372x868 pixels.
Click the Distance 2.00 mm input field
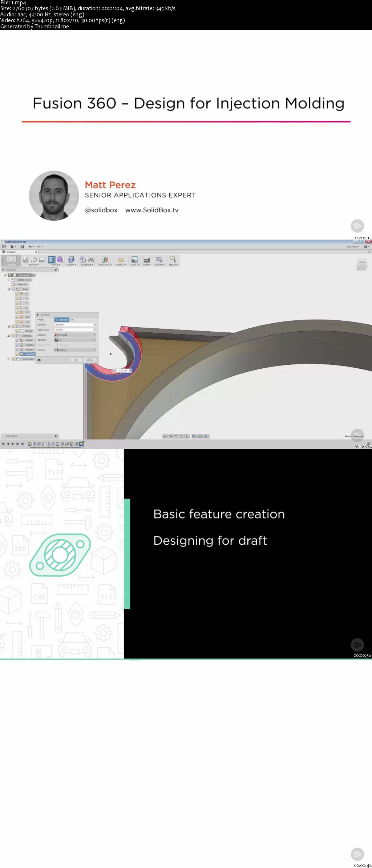point(75,325)
